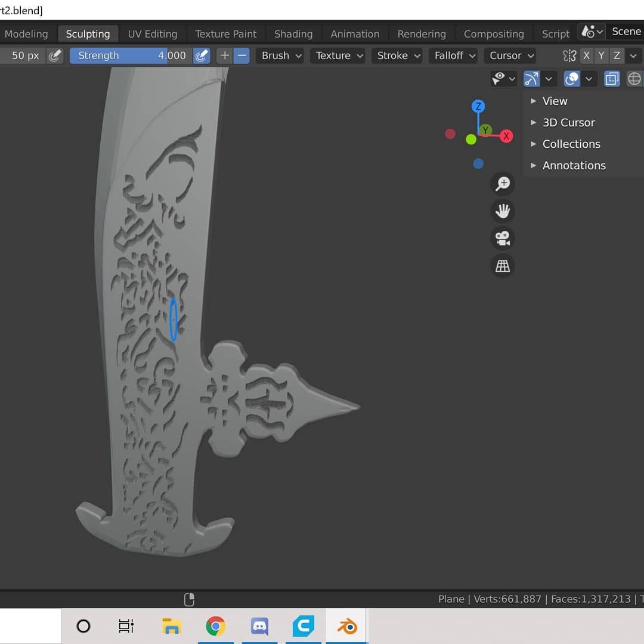Open the Texture dropdown
The image size is (644, 644).
click(339, 55)
